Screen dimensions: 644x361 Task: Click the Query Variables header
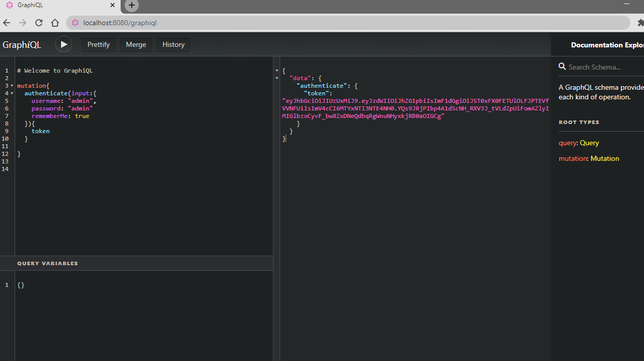tap(136, 263)
